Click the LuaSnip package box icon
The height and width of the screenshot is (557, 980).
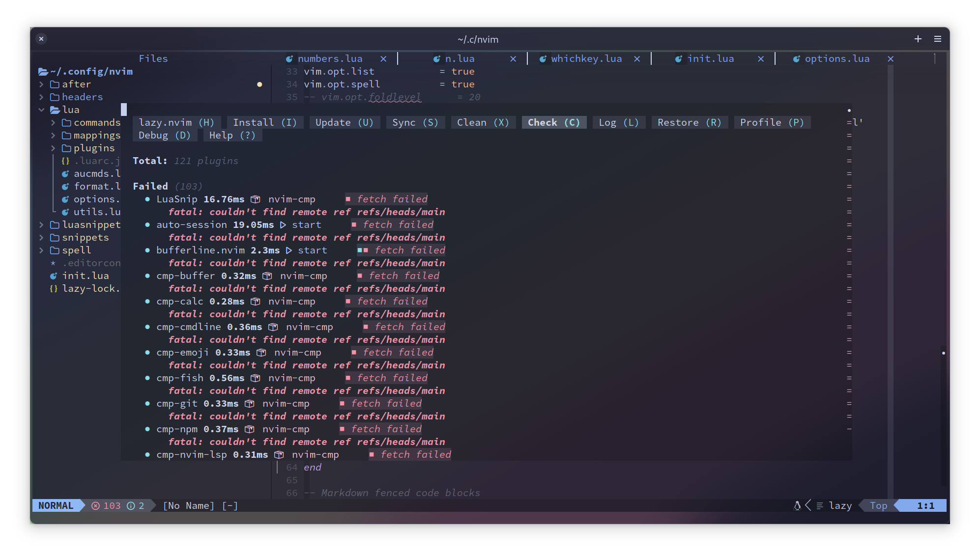[256, 199]
